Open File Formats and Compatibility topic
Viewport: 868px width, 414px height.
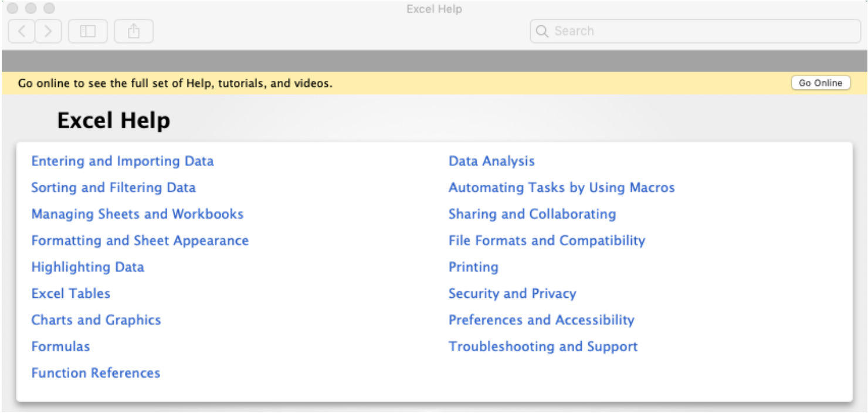[x=547, y=240]
